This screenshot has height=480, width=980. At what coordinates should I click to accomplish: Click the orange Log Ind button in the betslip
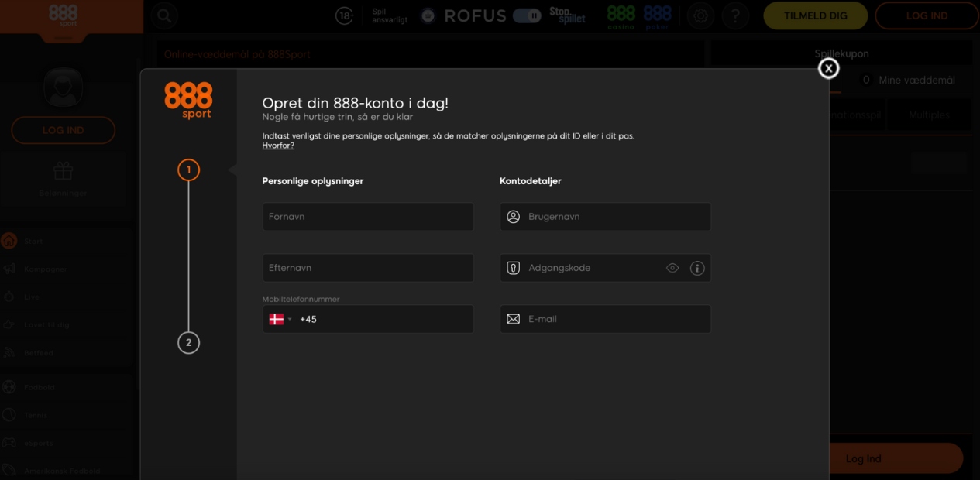point(864,458)
